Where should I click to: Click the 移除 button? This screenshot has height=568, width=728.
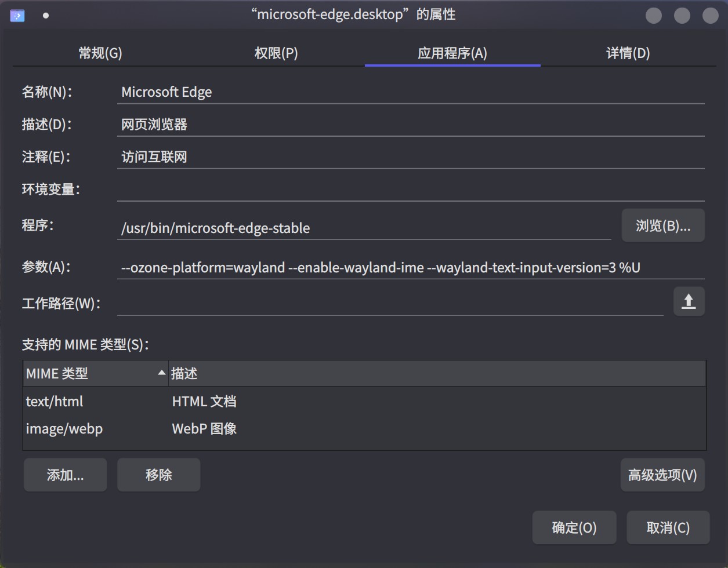(x=158, y=474)
